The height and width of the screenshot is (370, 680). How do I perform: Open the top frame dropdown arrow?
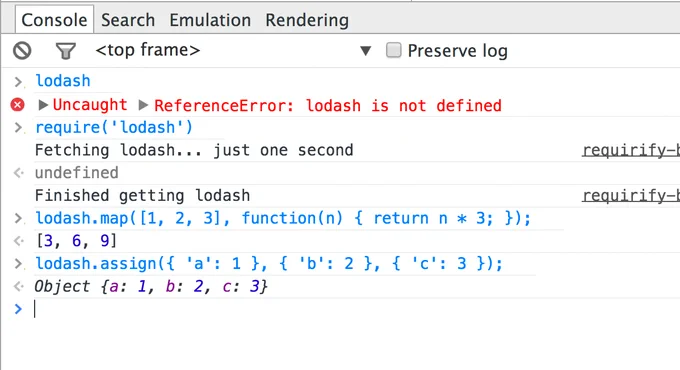(366, 51)
